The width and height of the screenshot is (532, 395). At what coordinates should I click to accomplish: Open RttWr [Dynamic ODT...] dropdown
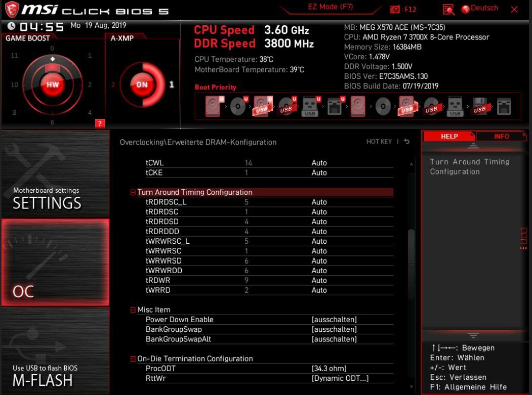[340, 378]
